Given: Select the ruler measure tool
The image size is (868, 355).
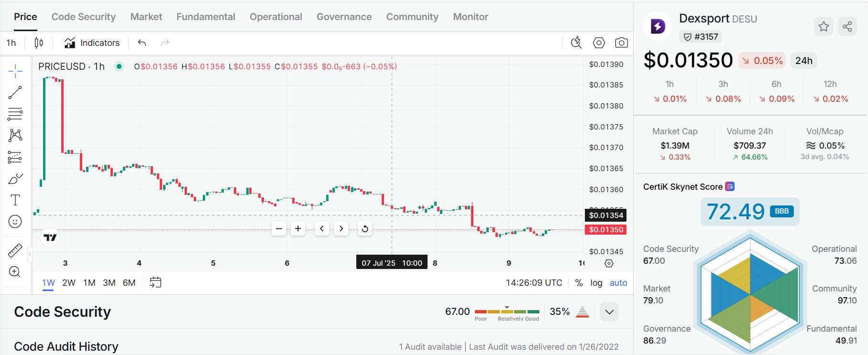Looking at the screenshot, I should pos(15,250).
